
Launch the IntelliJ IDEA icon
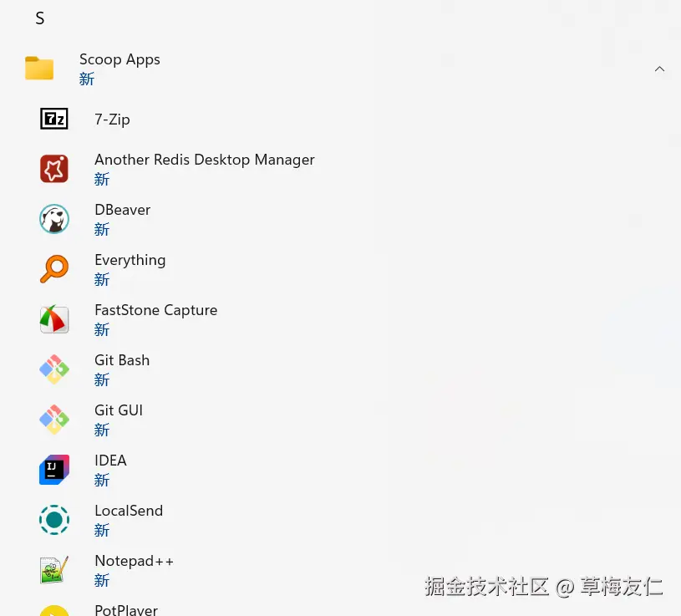pos(54,469)
